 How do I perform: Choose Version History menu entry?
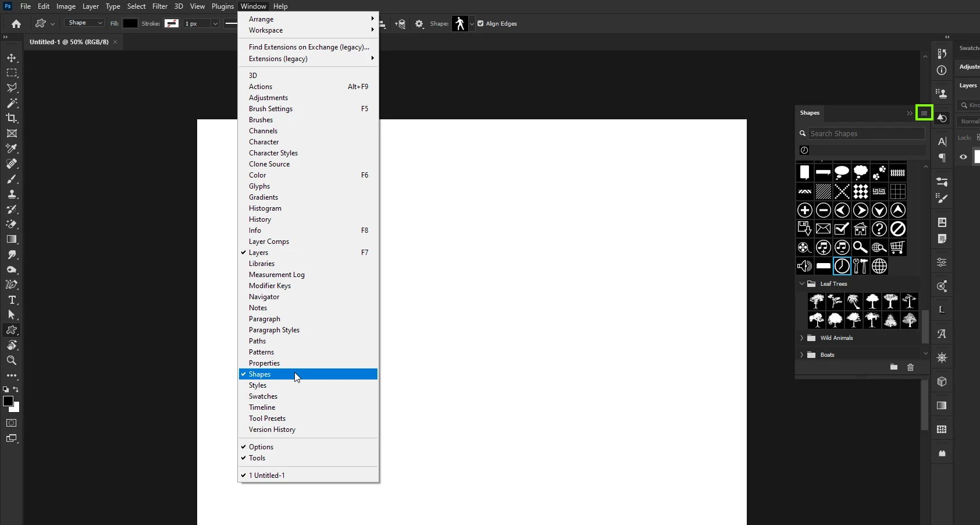tap(308, 430)
